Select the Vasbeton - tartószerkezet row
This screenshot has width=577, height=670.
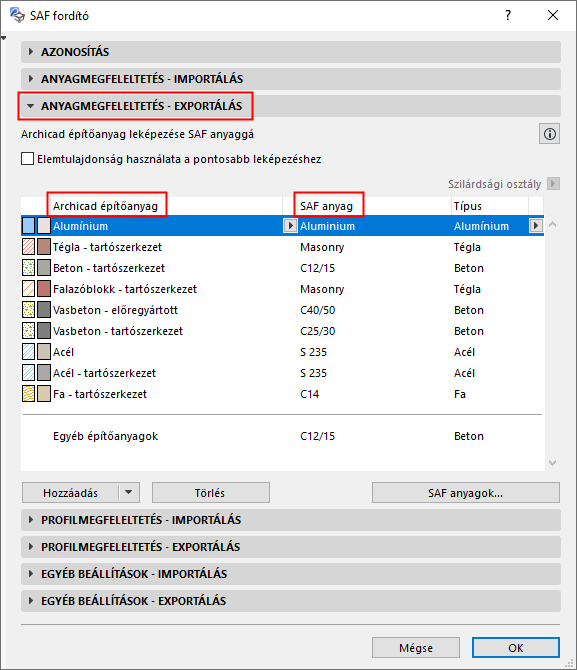[283, 331]
